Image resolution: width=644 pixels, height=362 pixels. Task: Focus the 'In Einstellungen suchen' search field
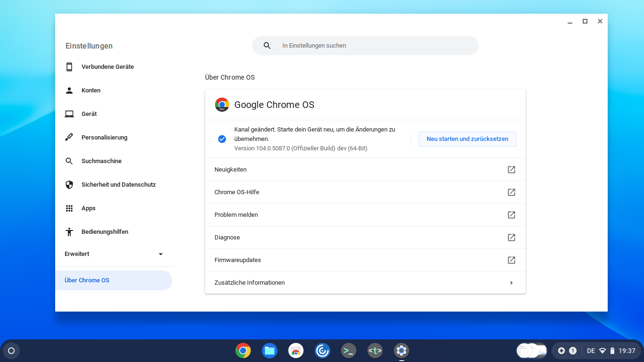365,46
